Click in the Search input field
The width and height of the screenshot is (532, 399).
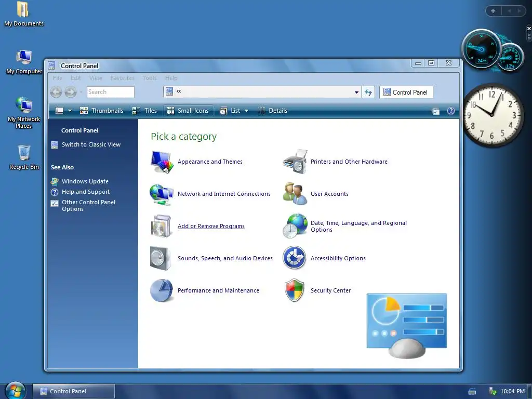(x=111, y=92)
